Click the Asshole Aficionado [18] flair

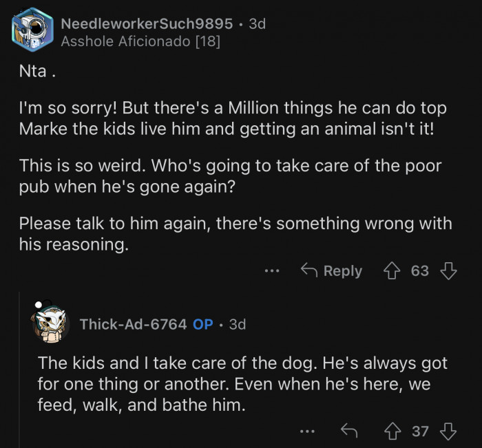140,41
